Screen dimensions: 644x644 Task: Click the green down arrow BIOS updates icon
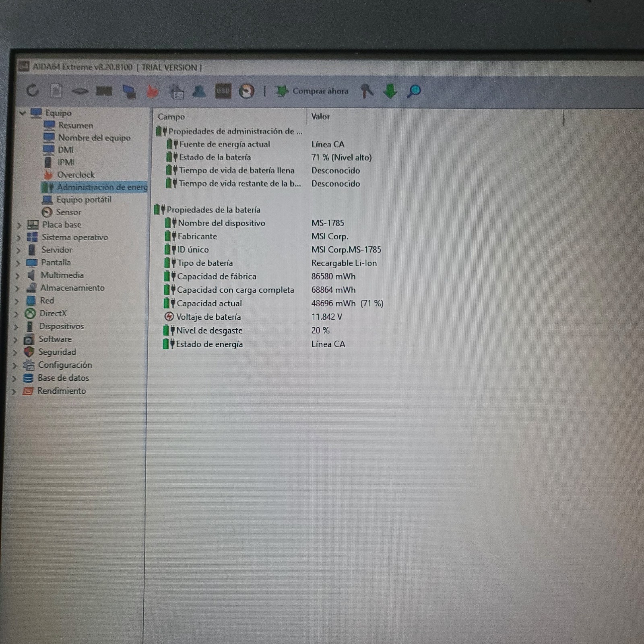tap(390, 91)
